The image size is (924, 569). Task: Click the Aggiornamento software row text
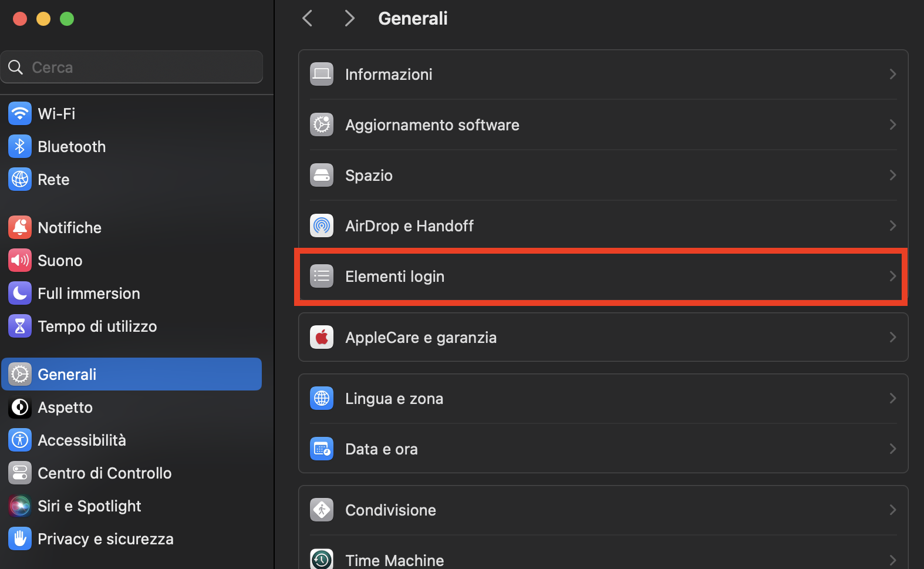click(x=432, y=124)
